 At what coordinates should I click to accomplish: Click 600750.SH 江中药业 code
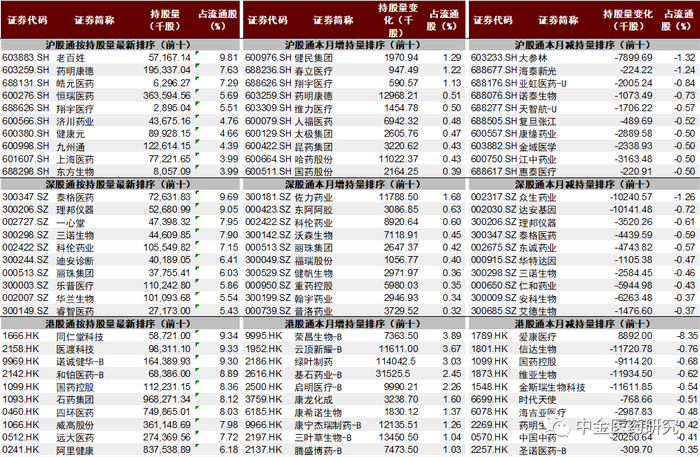pos(494,159)
